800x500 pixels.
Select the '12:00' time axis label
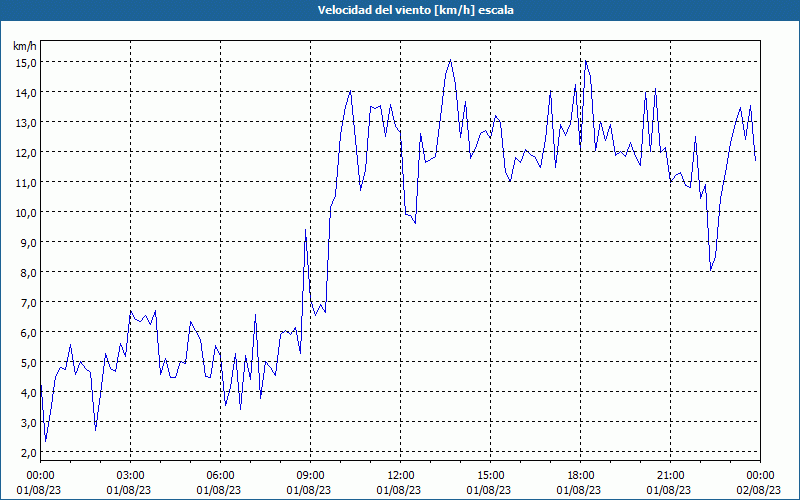(401, 476)
